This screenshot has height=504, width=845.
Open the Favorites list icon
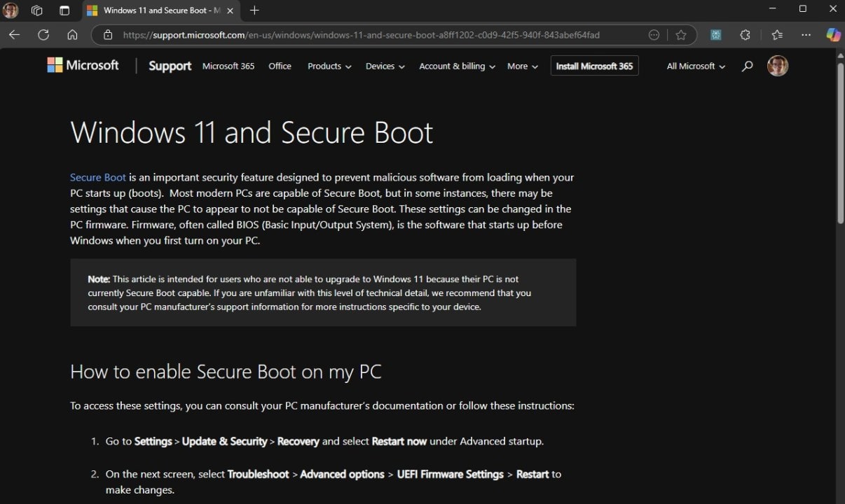tap(776, 34)
